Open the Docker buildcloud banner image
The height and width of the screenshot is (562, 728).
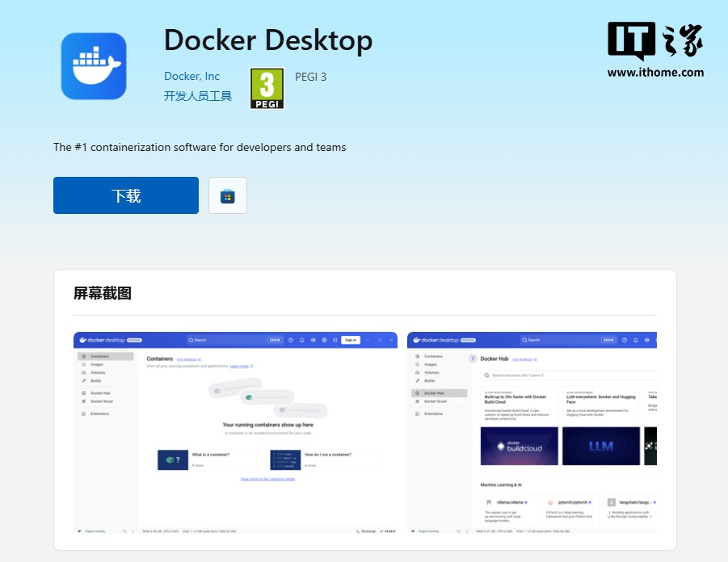pyautogui.click(x=519, y=446)
